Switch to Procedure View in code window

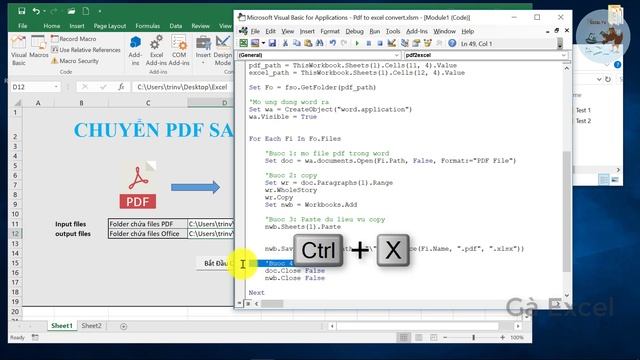coord(240,303)
